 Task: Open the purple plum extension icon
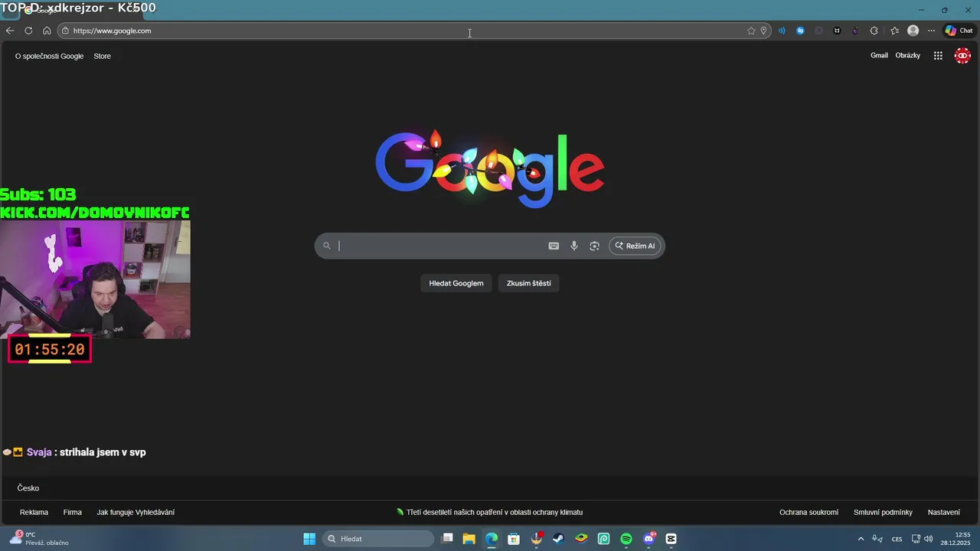pyautogui.click(x=855, y=31)
